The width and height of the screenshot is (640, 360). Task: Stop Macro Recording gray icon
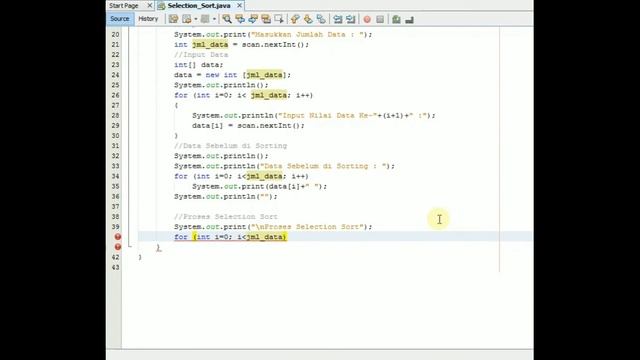point(380,19)
